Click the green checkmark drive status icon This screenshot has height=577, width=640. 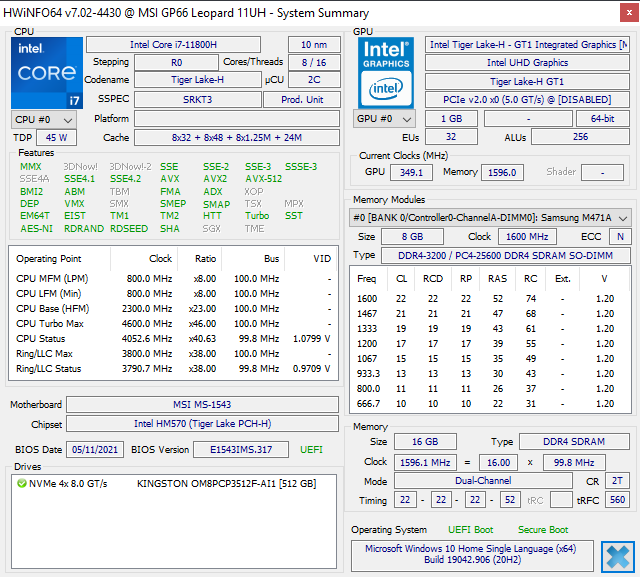coord(21,483)
